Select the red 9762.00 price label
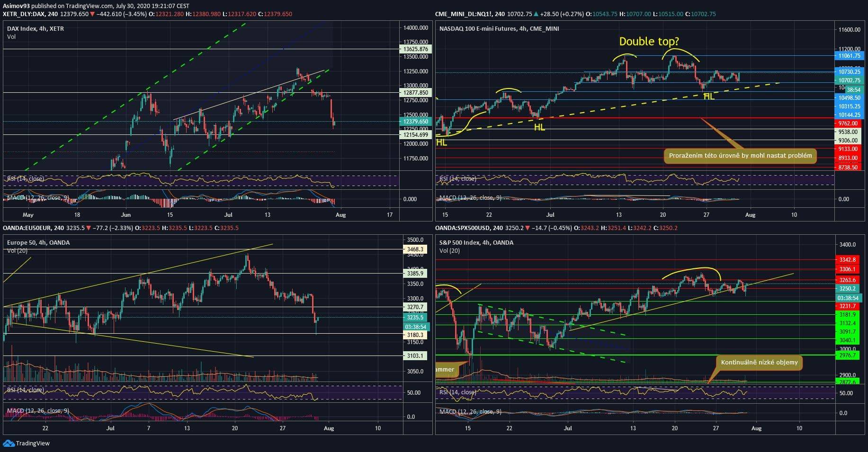This screenshot has height=452, width=868. pyautogui.click(x=849, y=124)
